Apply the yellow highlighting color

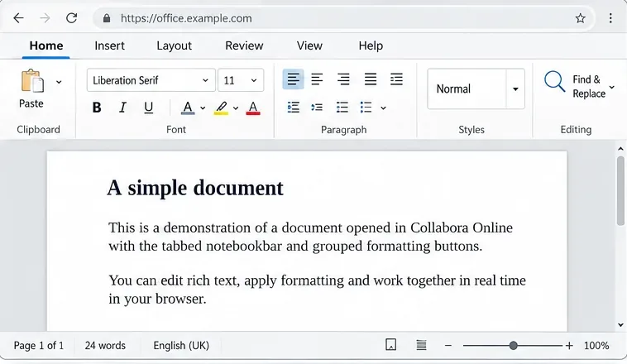221,108
